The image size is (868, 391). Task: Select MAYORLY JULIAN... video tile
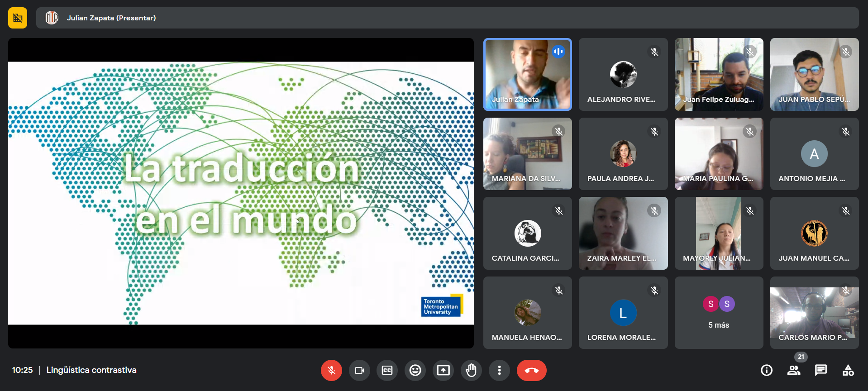[x=719, y=234]
